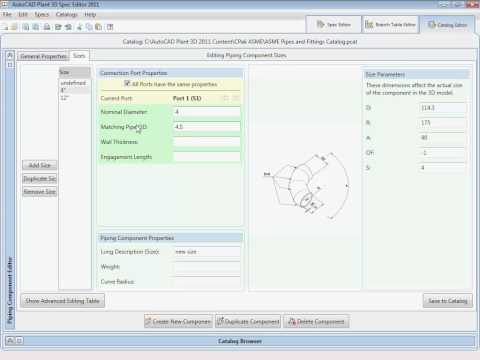Screen dimensions: 480x360
Task: Toggle All Ports have the same properties
Action: click(x=127, y=83)
